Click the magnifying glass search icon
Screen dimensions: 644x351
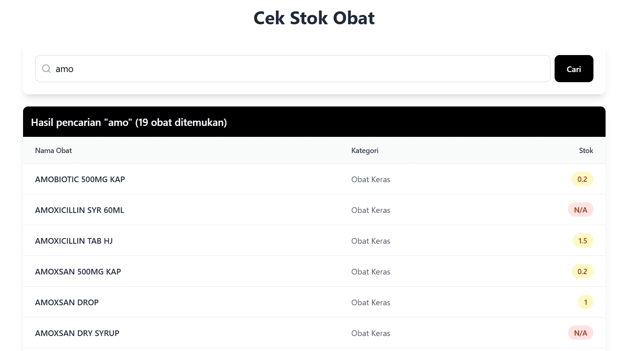pos(46,69)
